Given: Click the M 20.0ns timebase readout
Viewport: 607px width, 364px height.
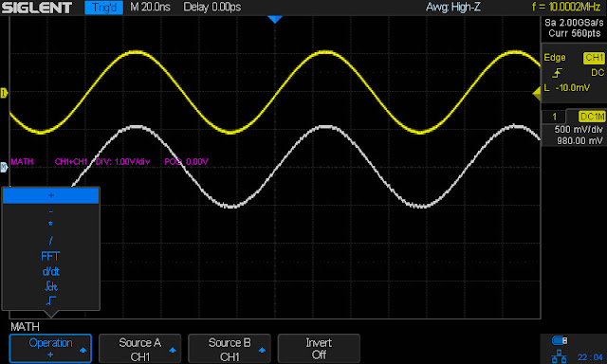Looking at the screenshot, I should tap(150, 7).
